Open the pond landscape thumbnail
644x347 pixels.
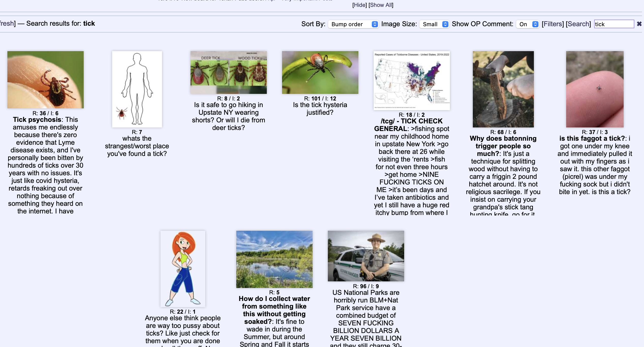coord(274,259)
